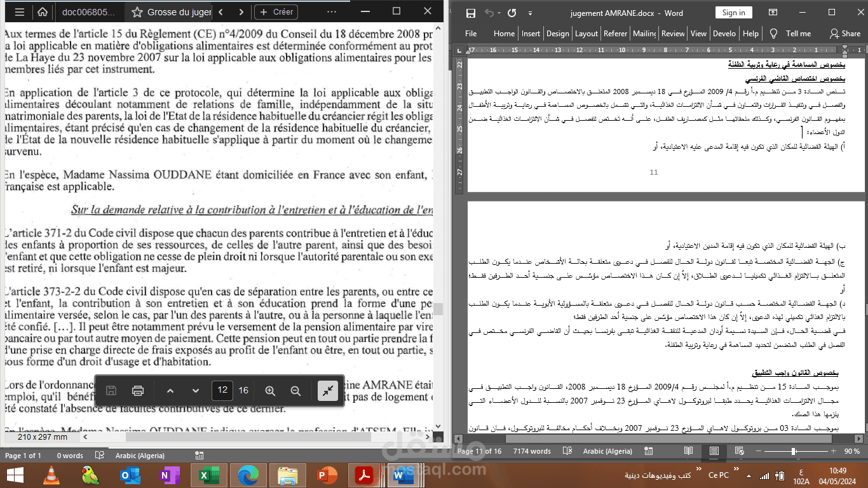Switch to Web Layout view

tap(740, 451)
